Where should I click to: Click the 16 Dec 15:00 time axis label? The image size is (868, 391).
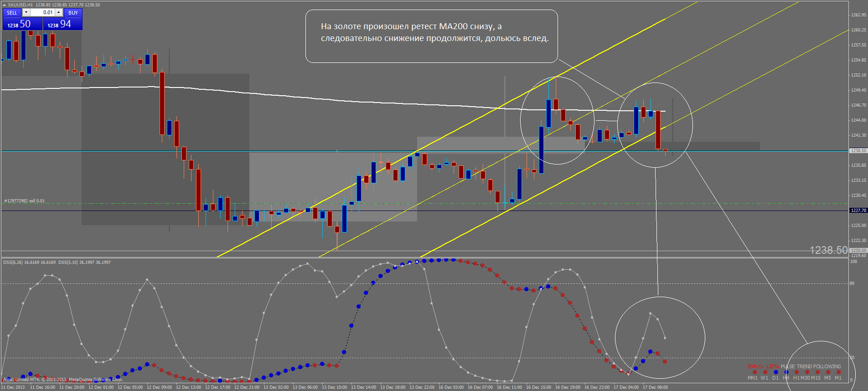tap(538, 387)
